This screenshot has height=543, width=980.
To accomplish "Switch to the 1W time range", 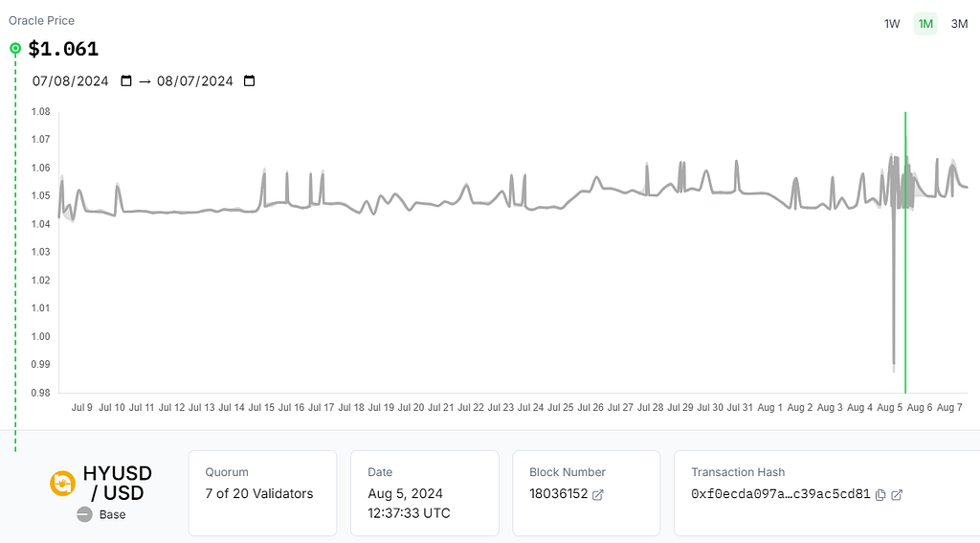I will (x=892, y=24).
